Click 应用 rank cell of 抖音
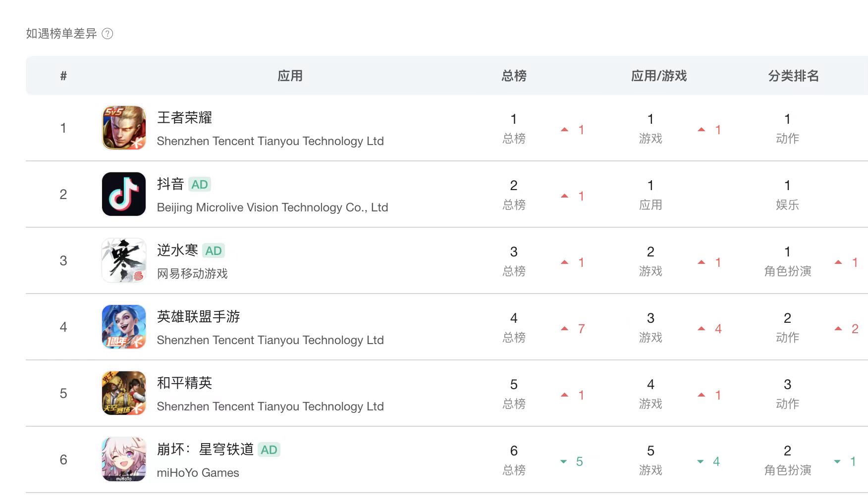 point(651,194)
